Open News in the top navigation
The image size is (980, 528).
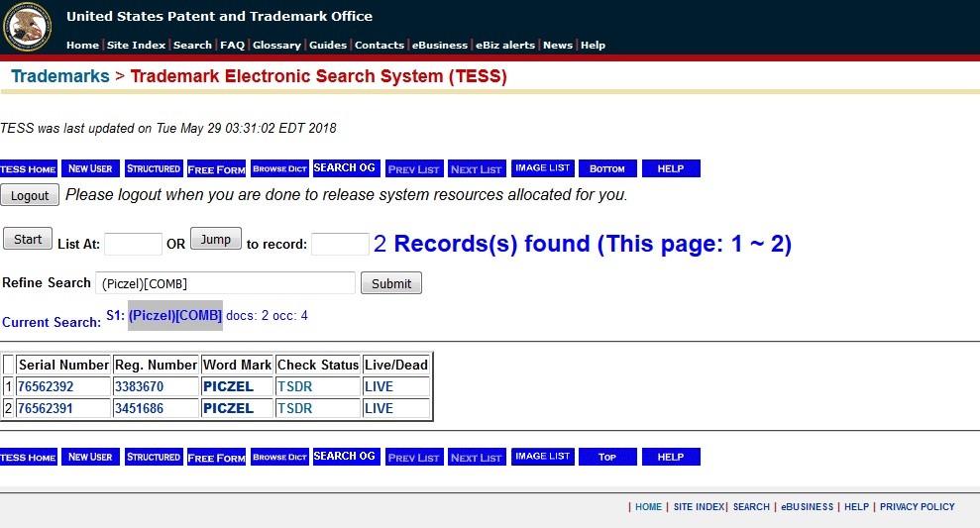pos(558,45)
